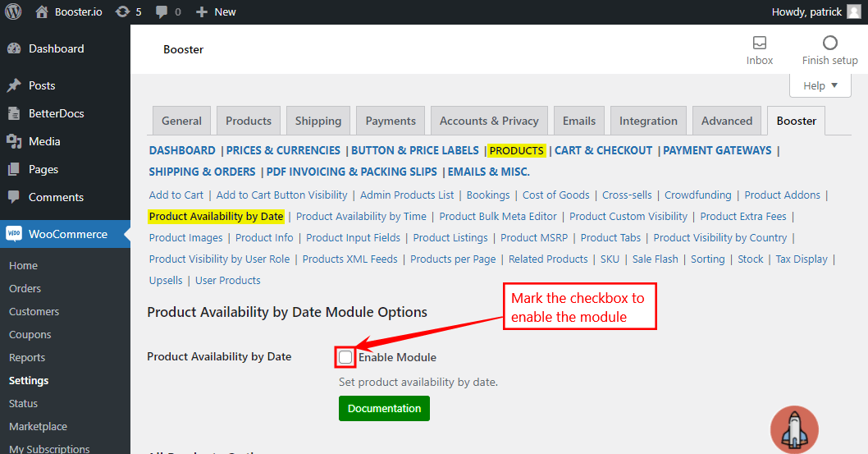Viewport: 868px width, 454px height.
Task: Open the Crowdfunding module link
Action: tap(697, 195)
